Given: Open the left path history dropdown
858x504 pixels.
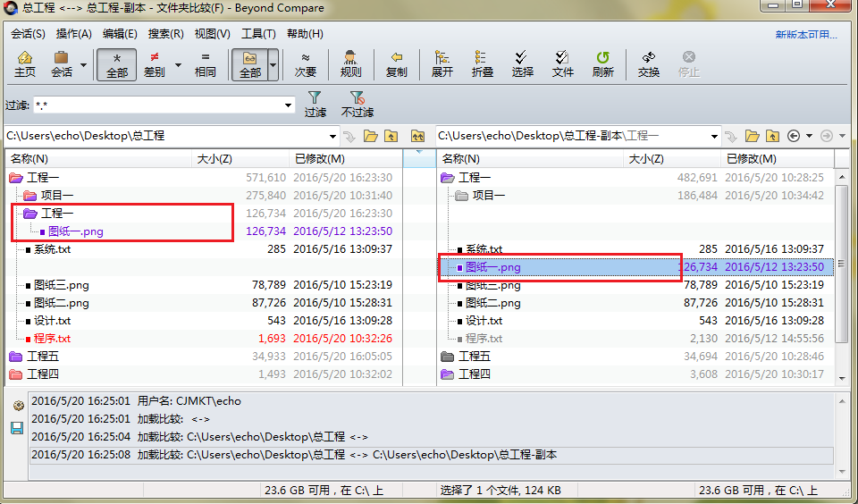Looking at the screenshot, I should [x=332, y=136].
